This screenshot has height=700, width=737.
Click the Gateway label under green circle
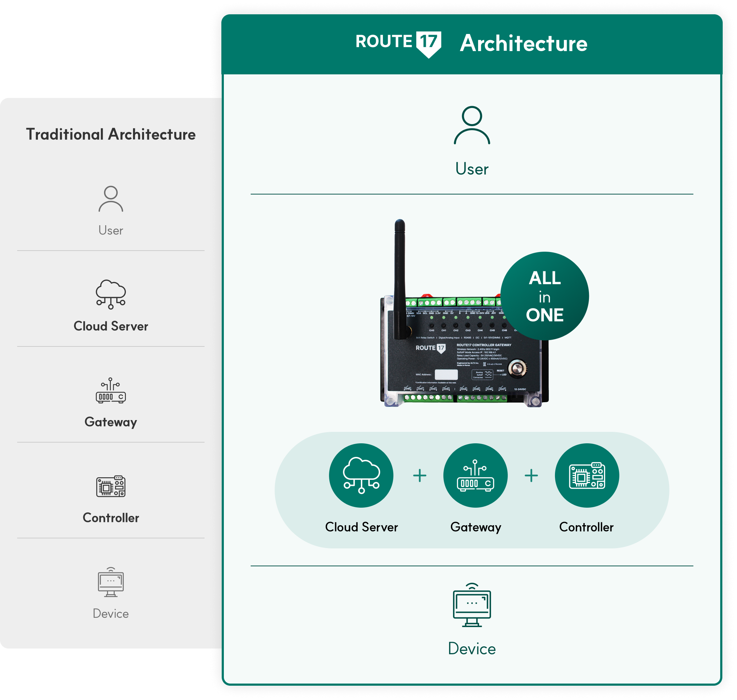(475, 527)
